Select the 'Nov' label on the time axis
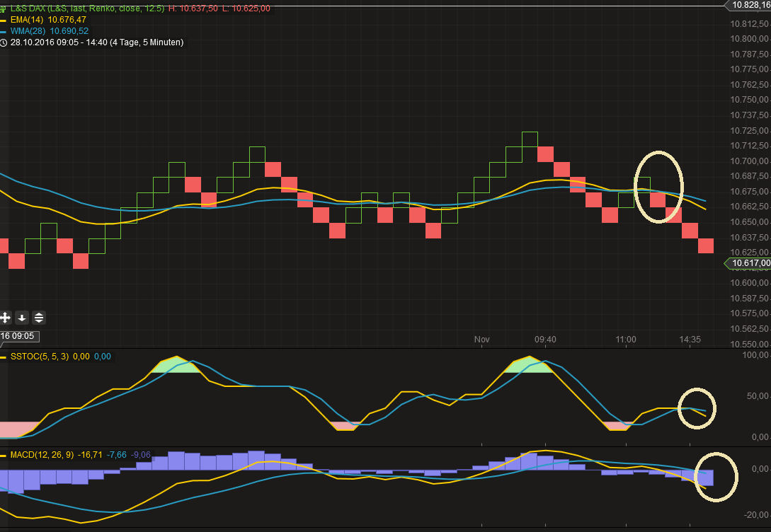The image size is (771, 532). (x=481, y=340)
